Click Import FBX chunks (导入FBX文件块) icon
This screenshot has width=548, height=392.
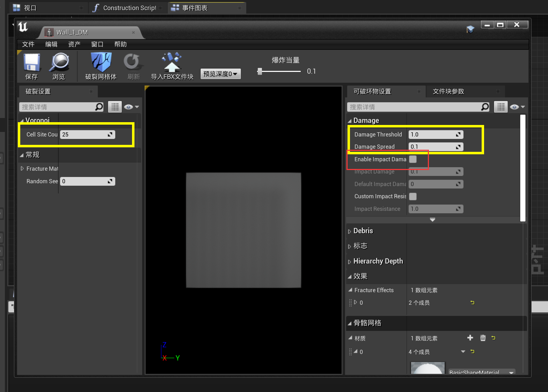172,62
